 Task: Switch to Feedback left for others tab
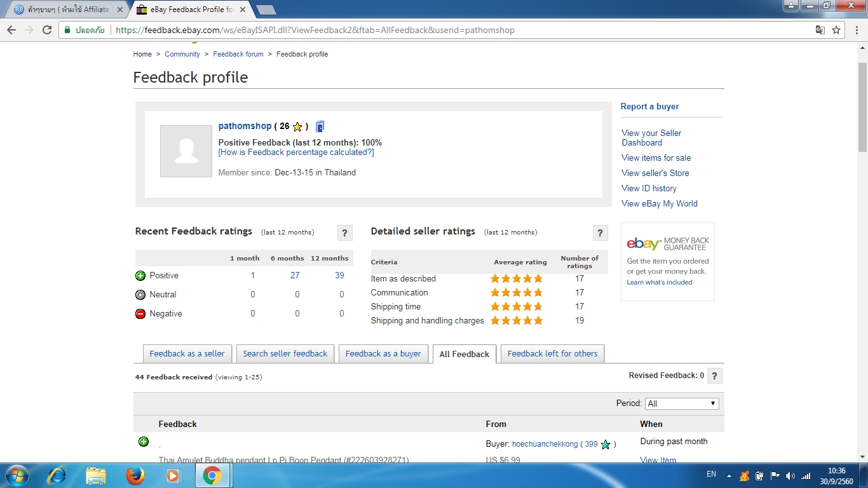tap(553, 354)
